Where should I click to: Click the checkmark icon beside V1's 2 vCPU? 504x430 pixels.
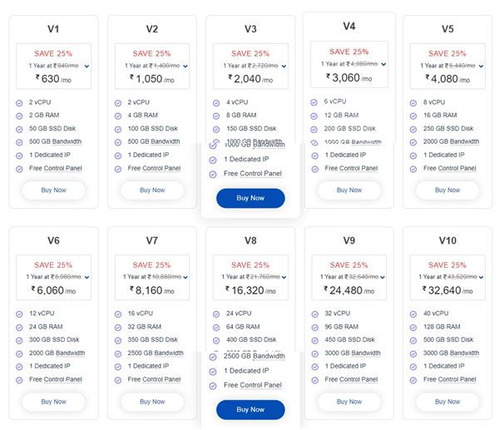pos(19,102)
